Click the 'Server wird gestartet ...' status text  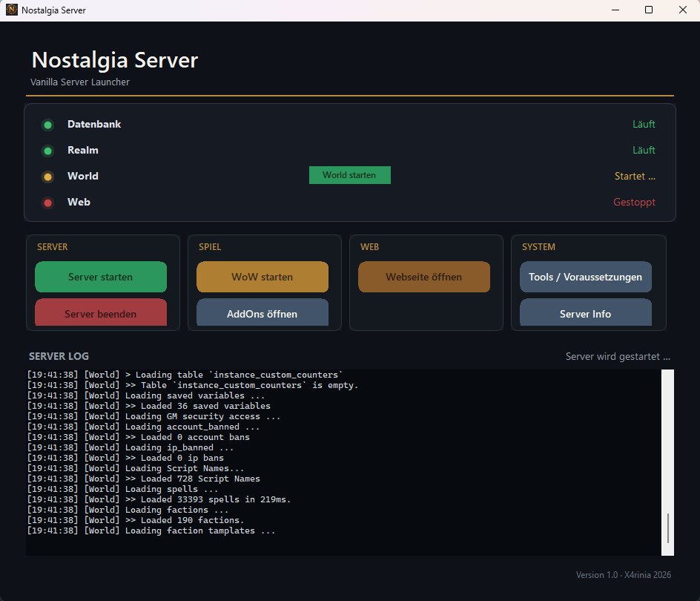click(618, 356)
